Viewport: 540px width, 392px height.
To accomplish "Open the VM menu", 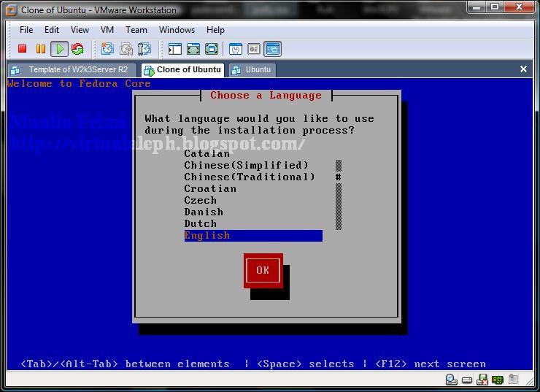I will (107, 30).
